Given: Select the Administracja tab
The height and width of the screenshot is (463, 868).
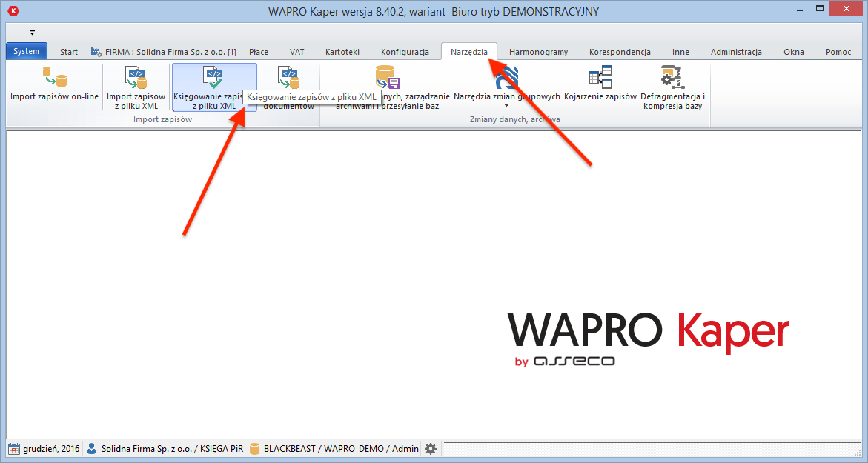Looking at the screenshot, I should pyautogui.click(x=736, y=52).
